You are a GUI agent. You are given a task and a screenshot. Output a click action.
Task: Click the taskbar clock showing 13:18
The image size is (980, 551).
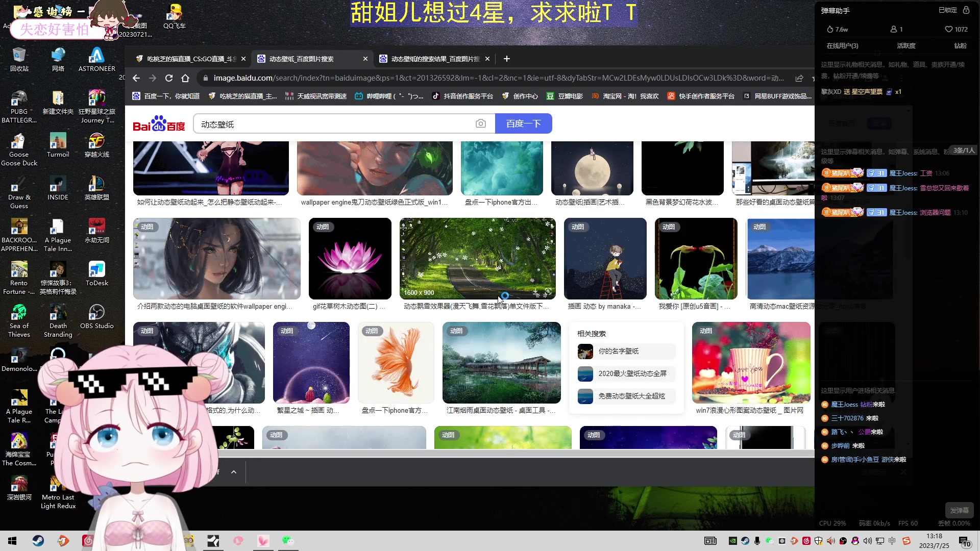pos(934,541)
